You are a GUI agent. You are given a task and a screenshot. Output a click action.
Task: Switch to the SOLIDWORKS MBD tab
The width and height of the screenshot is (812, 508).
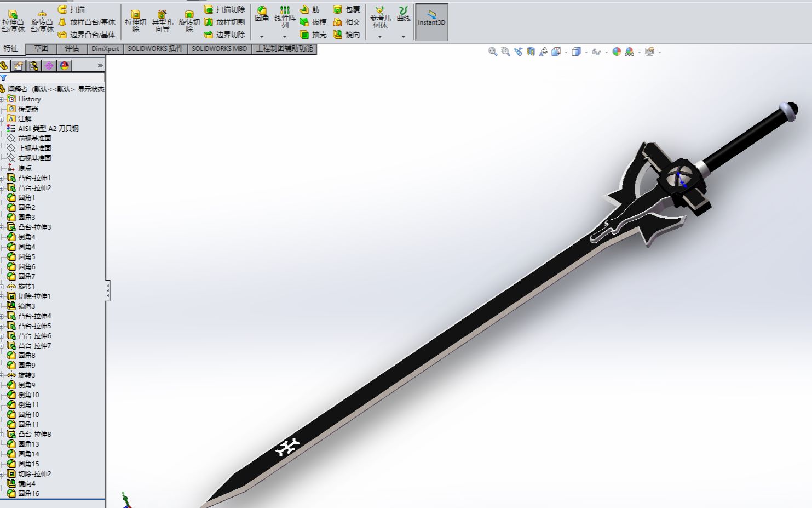220,49
